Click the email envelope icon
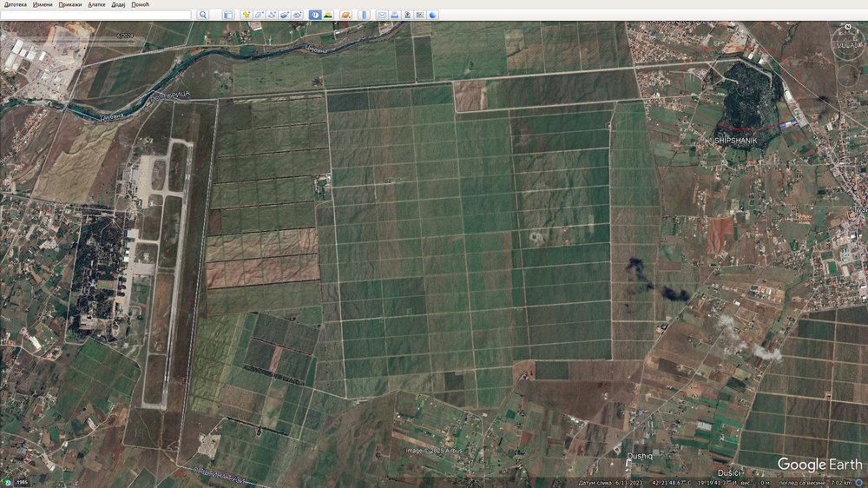The width and height of the screenshot is (868, 488). tap(381, 15)
